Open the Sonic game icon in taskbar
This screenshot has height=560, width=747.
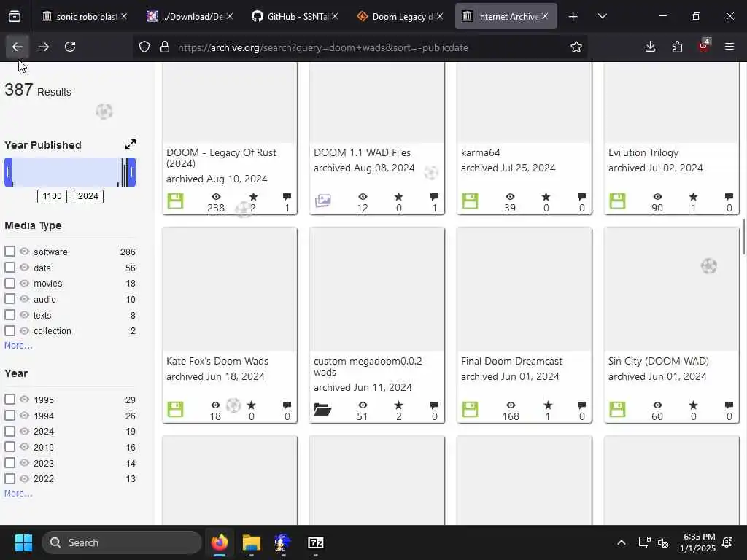pos(283,542)
